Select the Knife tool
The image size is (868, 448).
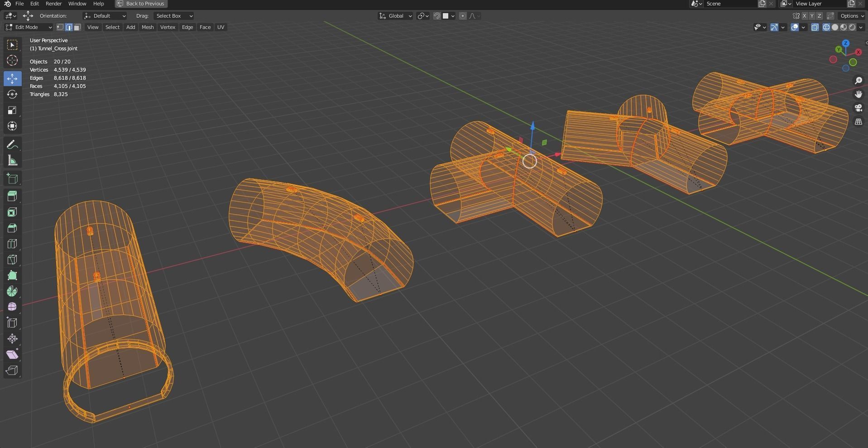pos(12,260)
